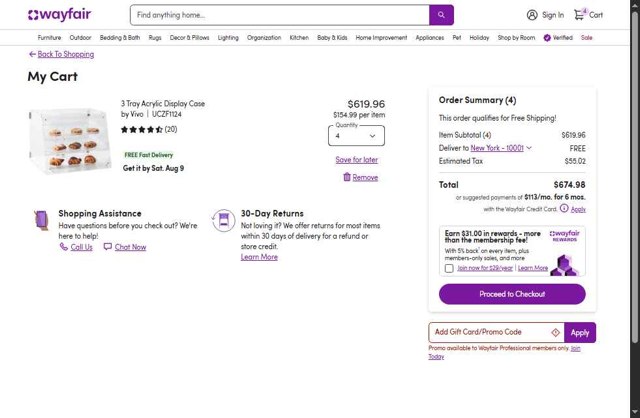640x418 pixels.
Task: Click the Wayfair Credit Card Apply link
Action: pos(578,209)
